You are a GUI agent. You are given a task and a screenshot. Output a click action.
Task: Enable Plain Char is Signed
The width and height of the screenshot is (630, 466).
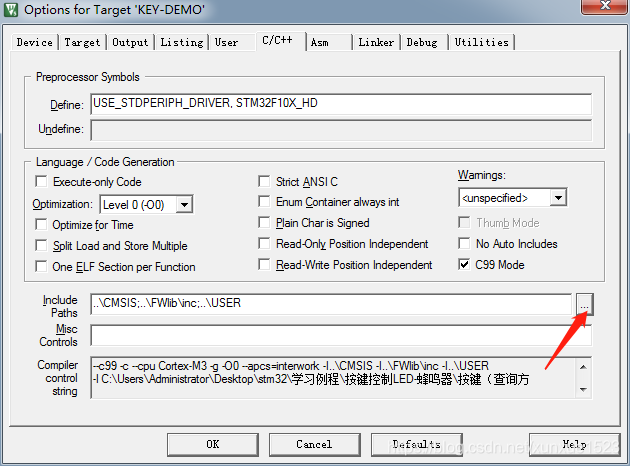[264, 222]
